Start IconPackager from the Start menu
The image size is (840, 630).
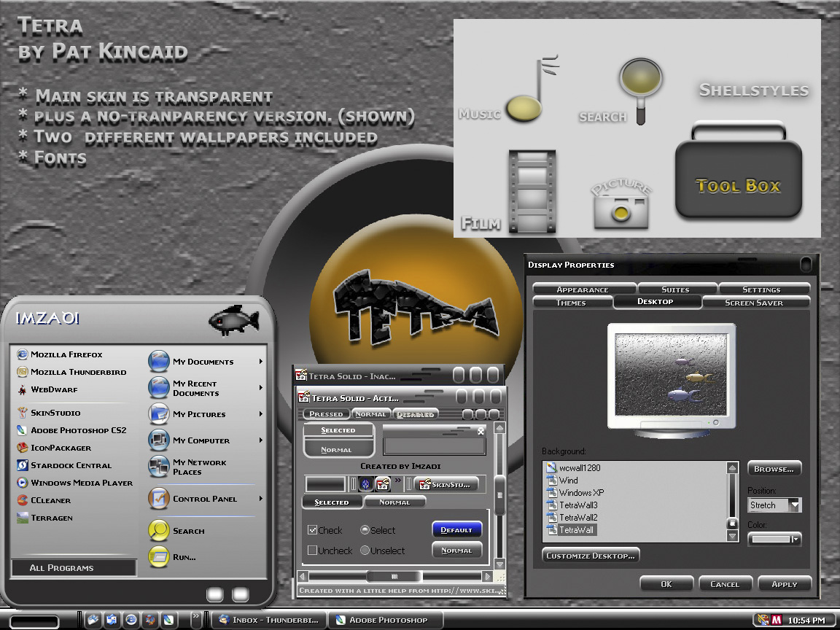(x=53, y=448)
